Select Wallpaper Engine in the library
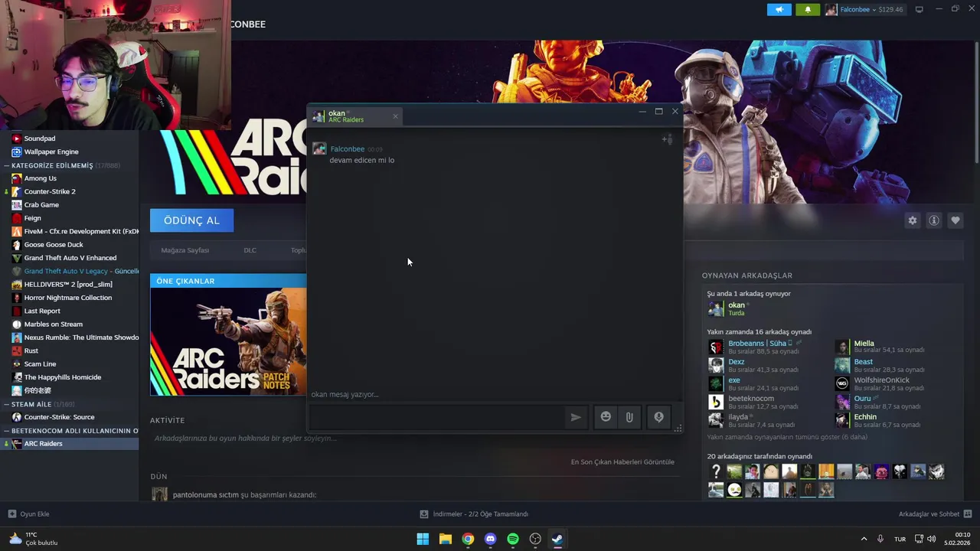980x551 pixels. click(51, 152)
